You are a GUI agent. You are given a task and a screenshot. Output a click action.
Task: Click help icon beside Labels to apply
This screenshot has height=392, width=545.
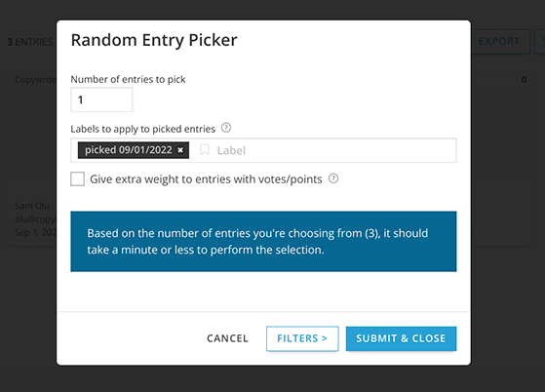226,128
